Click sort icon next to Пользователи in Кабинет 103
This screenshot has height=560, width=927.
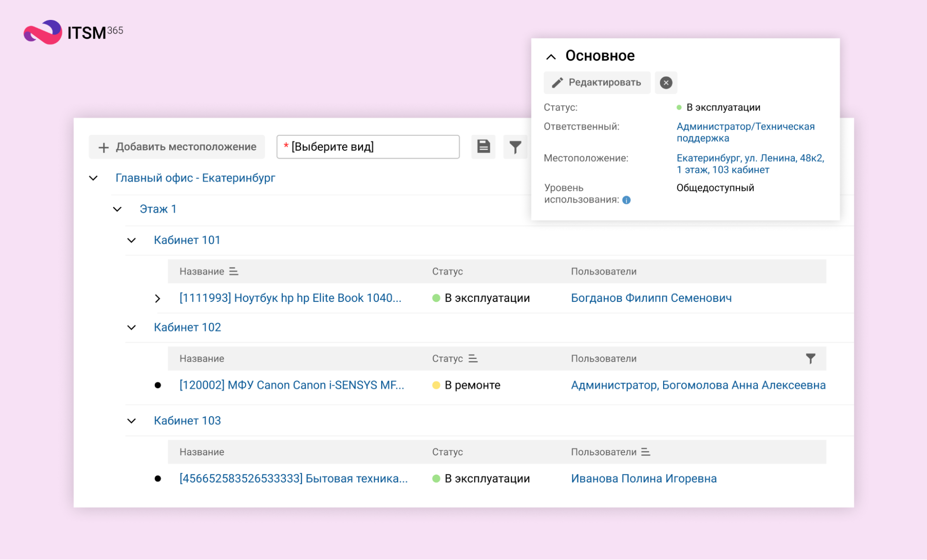tap(645, 452)
